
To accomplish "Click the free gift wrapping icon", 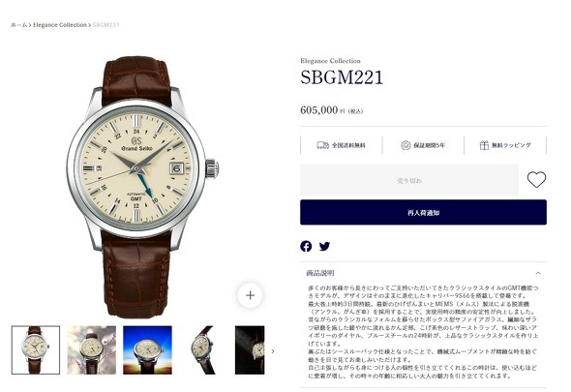I will pos(484,145).
